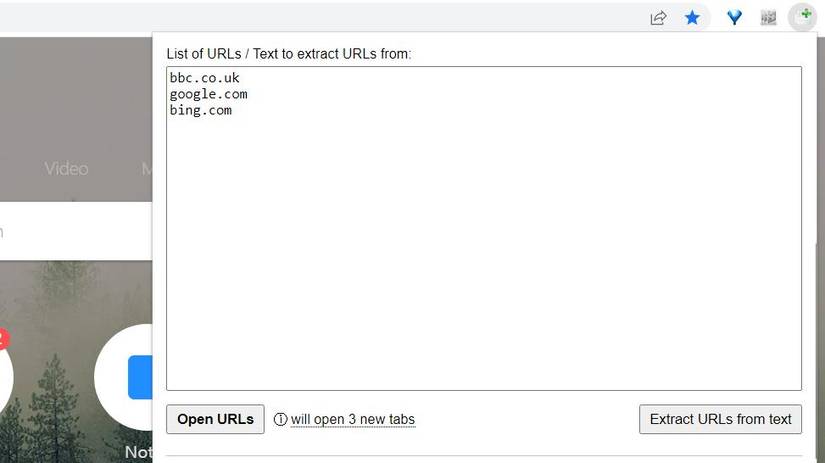Click the tab partly hidden beside Video
The height and width of the screenshot is (463, 825).
click(146, 169)
